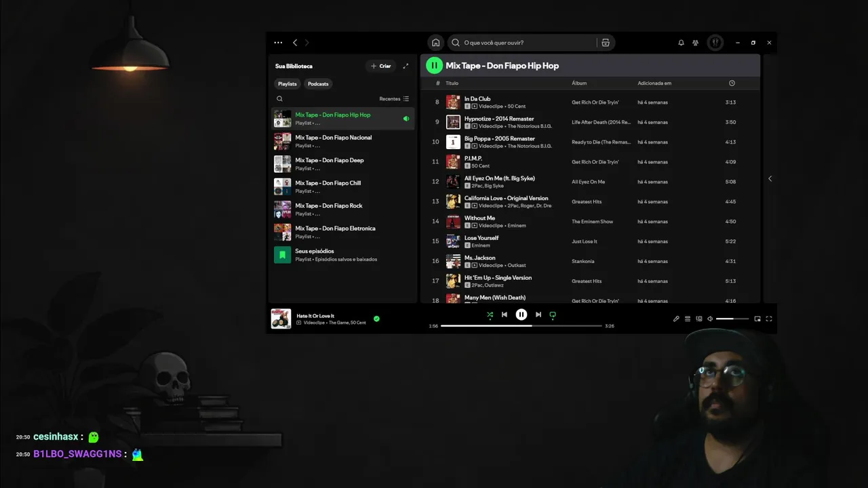Image resolution: width=868 pixels, height=488 pixels.
Task: Open the Spotify Home page
Action: [435, 43]
